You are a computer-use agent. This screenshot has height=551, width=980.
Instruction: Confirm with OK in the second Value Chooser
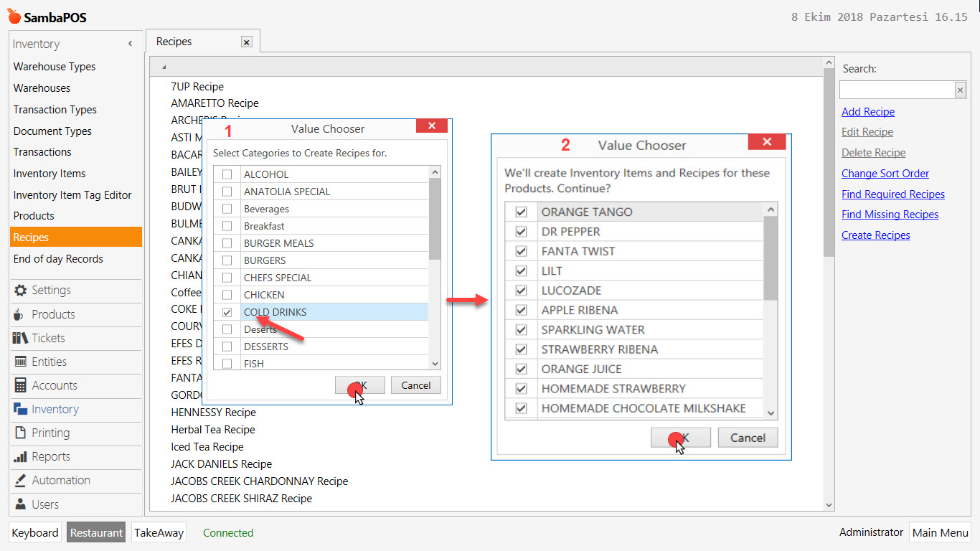pos(680,437)
